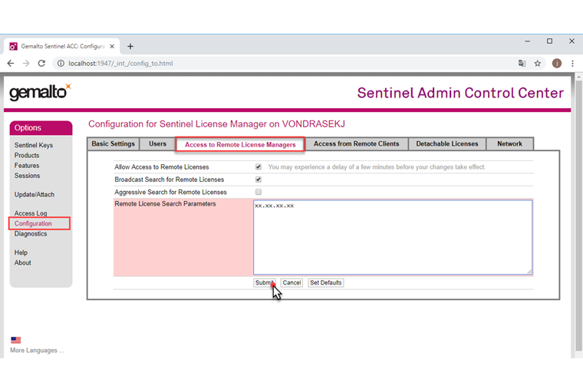This screenshot has width=583, height=392.
Task: Click the Cancel button
Action: point(291,282)
